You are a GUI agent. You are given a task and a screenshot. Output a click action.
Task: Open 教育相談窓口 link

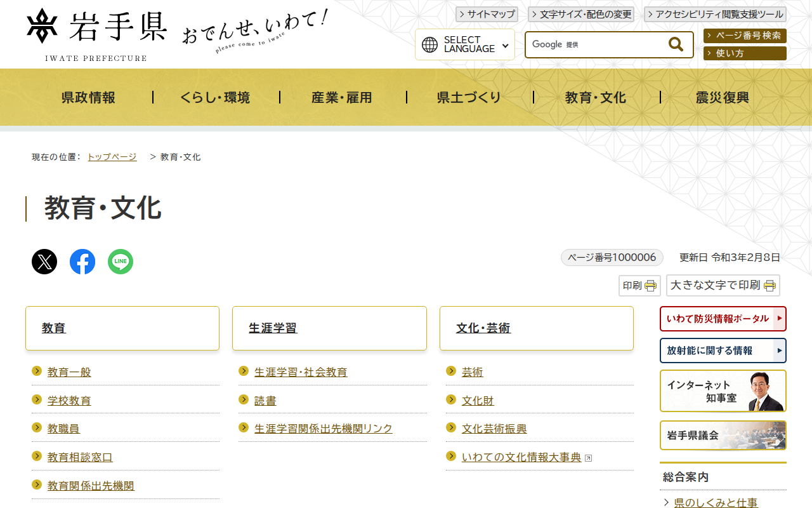(80, 457)
